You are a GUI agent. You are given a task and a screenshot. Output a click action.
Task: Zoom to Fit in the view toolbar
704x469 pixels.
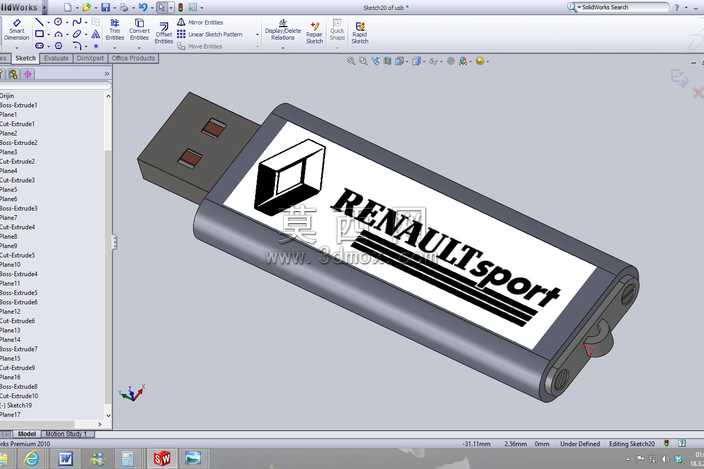351,61
